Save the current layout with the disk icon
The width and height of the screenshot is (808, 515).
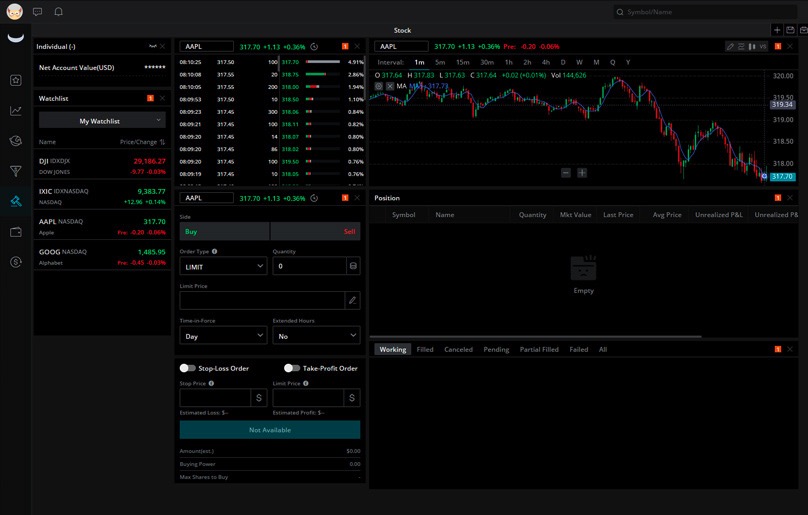(790, 30)
